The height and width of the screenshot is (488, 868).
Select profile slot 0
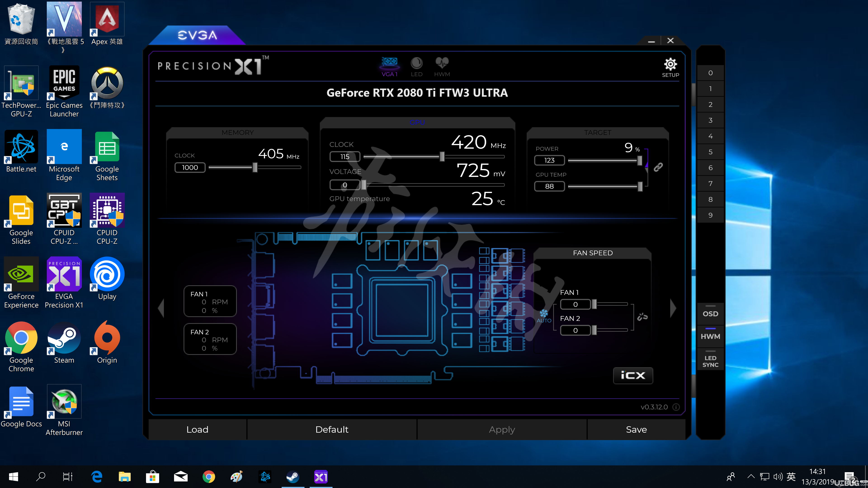pos(710,73)
